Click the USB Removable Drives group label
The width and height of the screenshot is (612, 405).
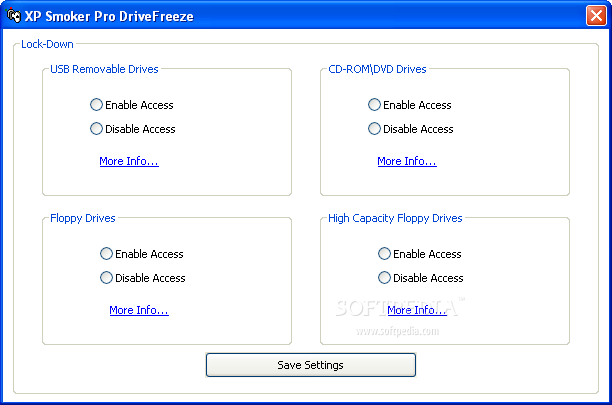pyautogui.click(x=104, y=69)
